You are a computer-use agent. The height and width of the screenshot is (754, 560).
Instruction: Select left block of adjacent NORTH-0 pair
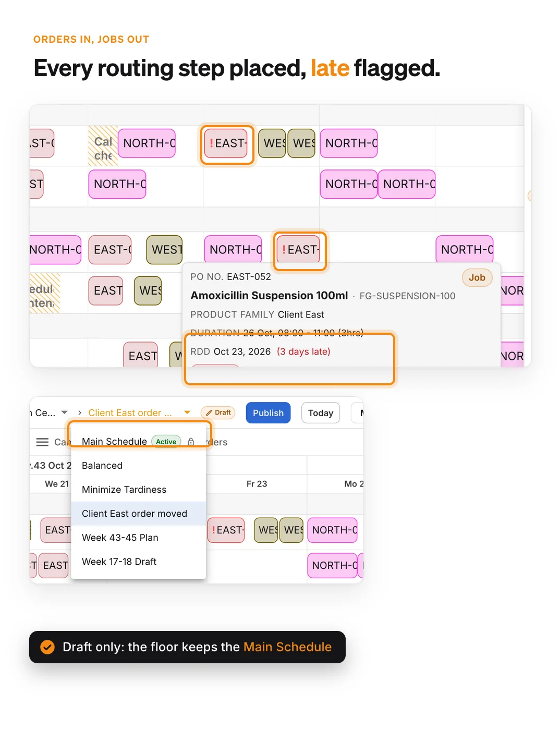tap(349, 184)
